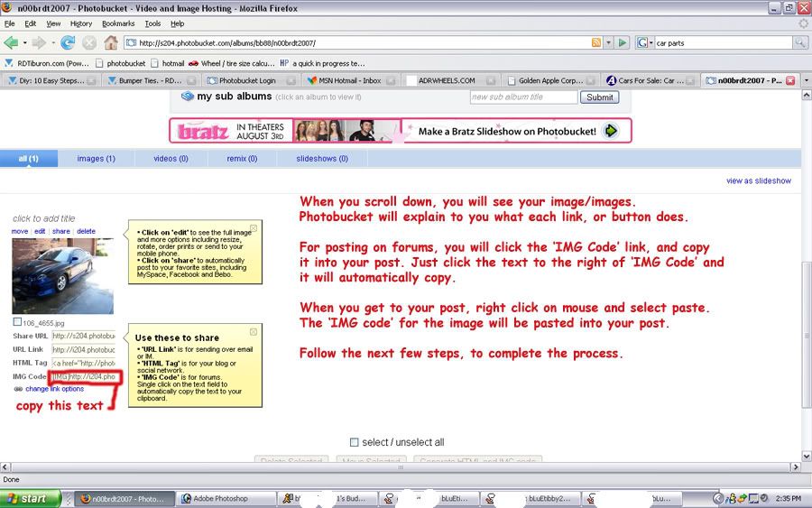Click the Home icon in the toolbar

pos(111,42)
